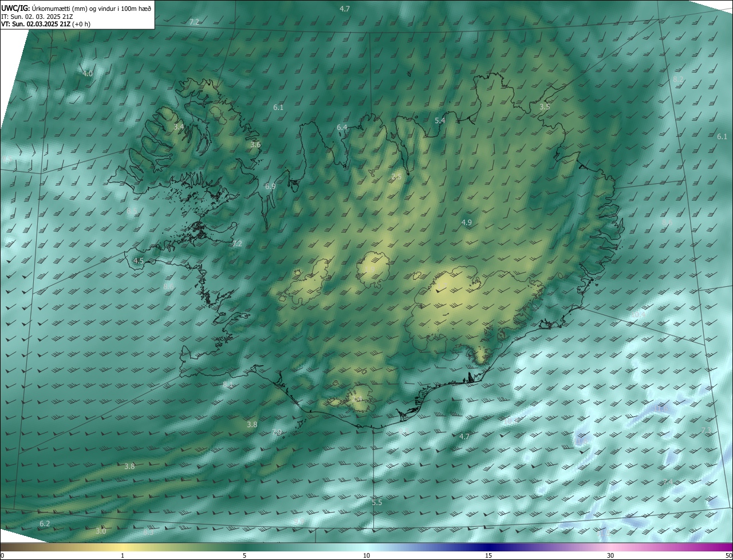This screenshot has width=733, height=560.
Task: Click the 3.0 value label on the map
Action: pos(101,531)
